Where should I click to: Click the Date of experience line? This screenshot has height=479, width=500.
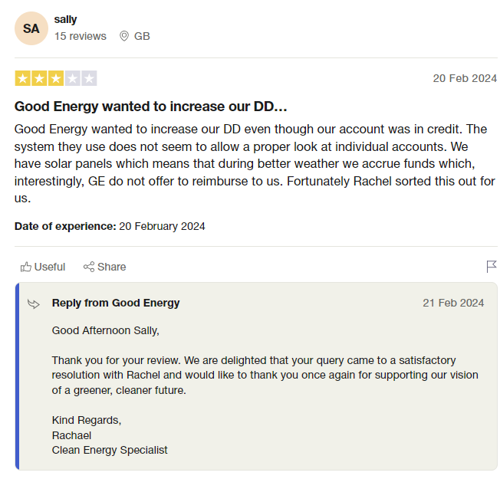pyautogui.click(x=110, y=226)
